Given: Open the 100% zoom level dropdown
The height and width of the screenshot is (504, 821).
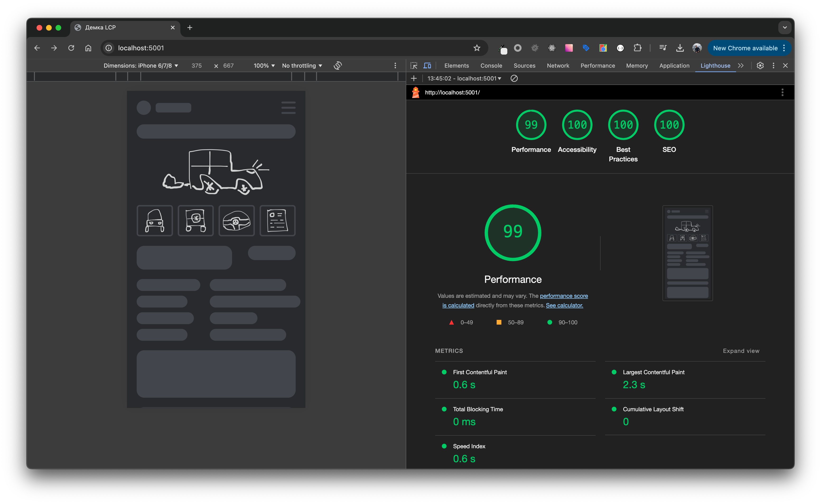Looking at the screenshot, I should pos(264,66).
